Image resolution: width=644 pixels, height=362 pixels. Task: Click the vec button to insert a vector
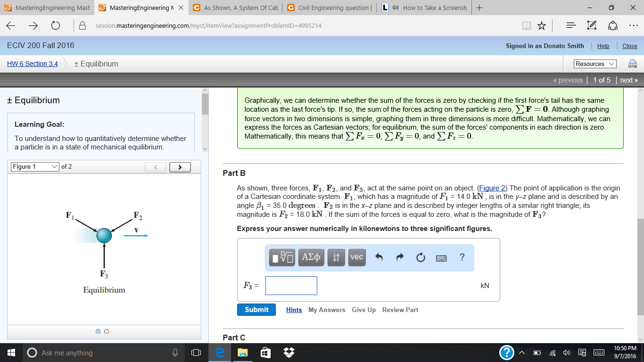coord(357,257)
